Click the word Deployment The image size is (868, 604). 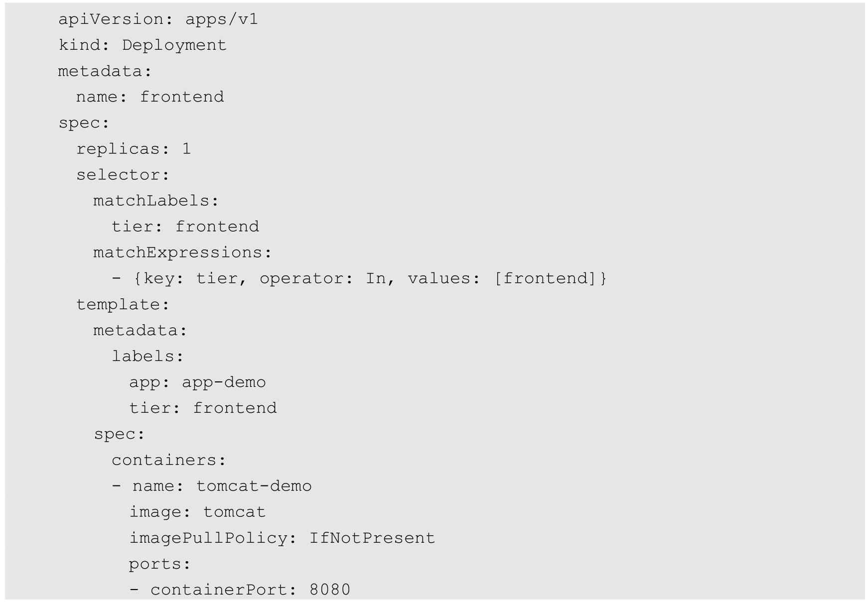point(174,45)
